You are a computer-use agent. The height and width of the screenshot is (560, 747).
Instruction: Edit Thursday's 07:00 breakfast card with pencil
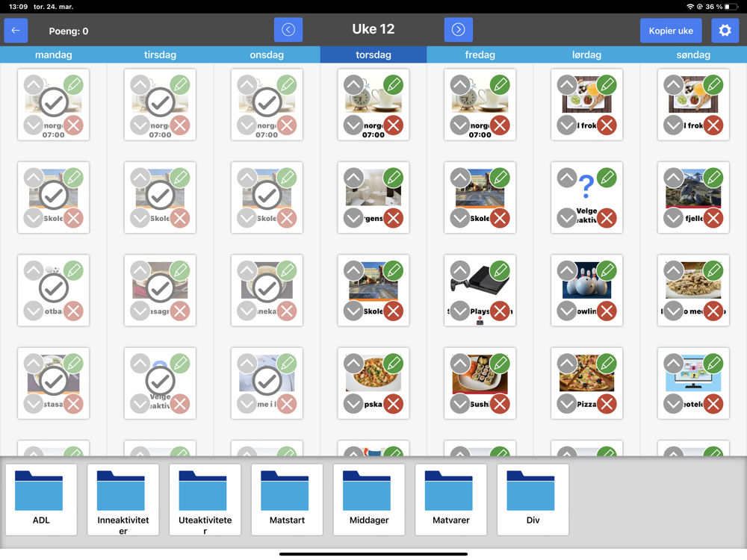pos(394,85)
